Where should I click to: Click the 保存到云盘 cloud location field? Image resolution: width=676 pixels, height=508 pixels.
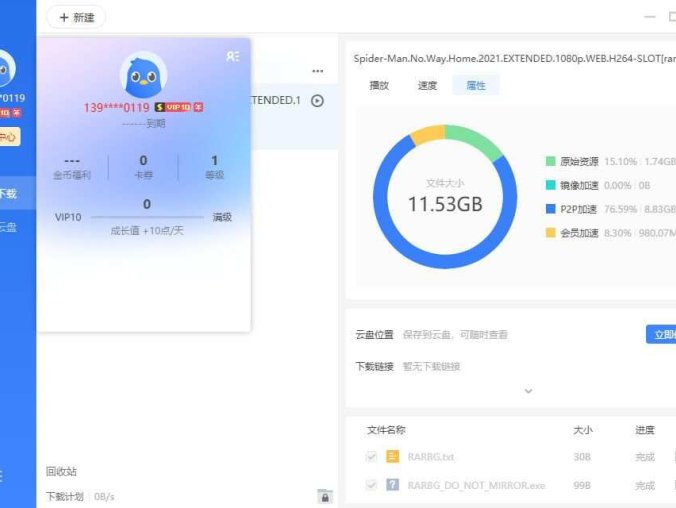point(455,335)
